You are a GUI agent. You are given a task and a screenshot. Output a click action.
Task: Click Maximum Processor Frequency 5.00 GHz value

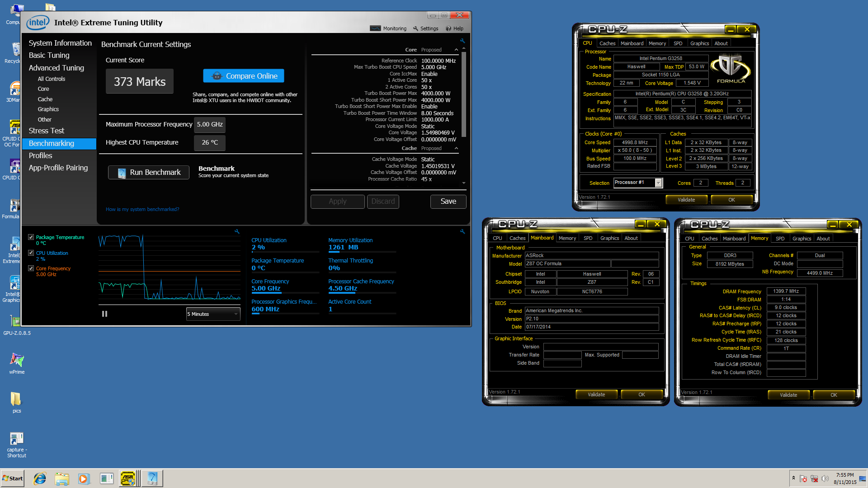point(210,124)
